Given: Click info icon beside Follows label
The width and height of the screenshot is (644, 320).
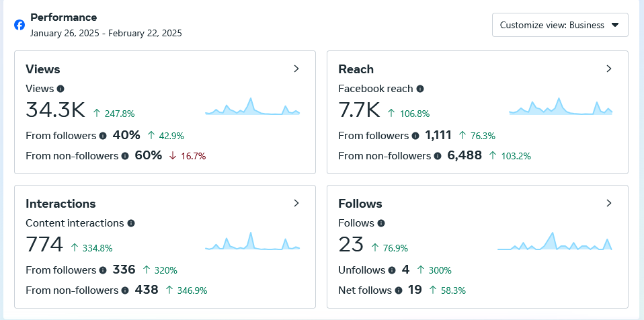Looking at the screenshot, I should 381,223.
